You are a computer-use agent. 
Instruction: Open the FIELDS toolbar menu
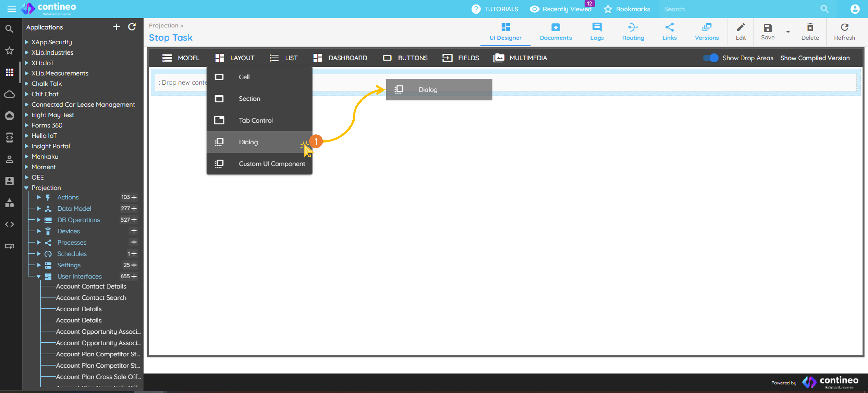coord(461,58)
